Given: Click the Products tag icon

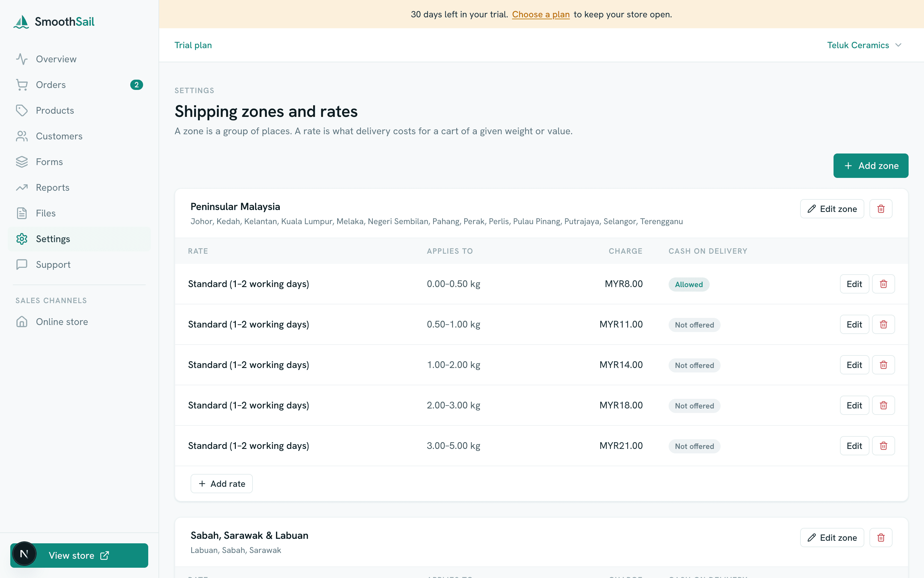Looking at the screenshot, I should (22, 110).
